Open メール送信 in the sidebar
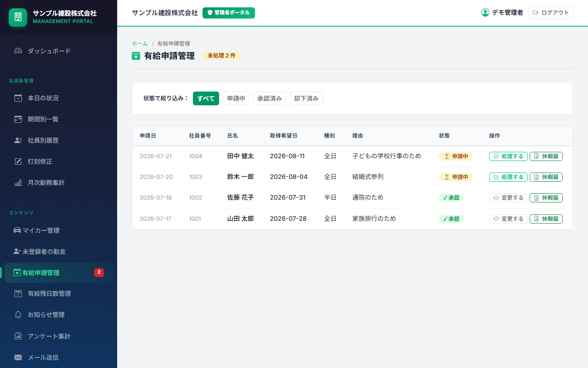 (x=58, y=357)
